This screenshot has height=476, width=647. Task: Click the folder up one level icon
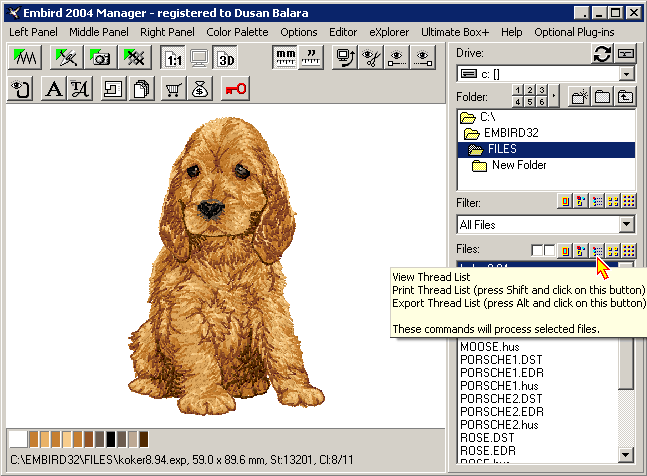click(625, 97)
